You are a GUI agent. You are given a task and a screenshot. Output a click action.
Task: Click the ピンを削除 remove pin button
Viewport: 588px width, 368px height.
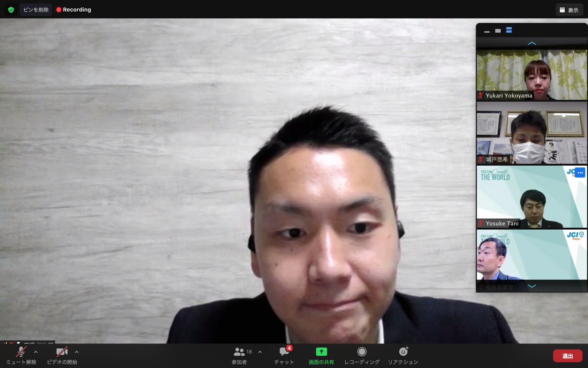(x=36, y=10)
